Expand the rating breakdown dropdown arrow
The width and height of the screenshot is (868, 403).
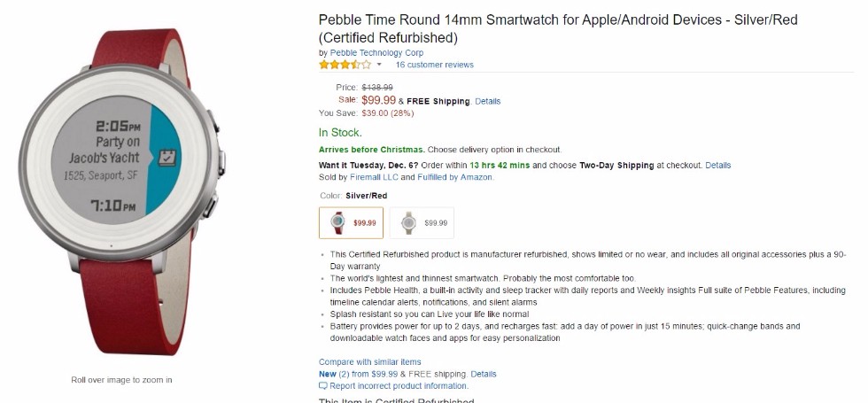[x=379, y=65]
